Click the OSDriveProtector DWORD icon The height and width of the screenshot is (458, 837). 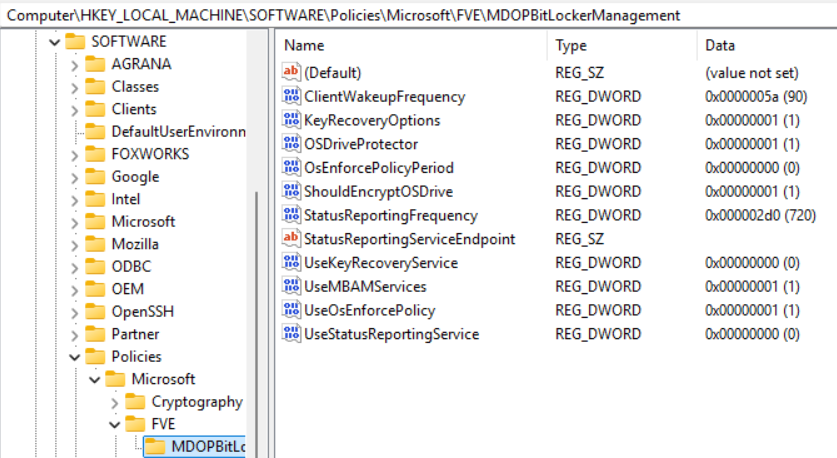click(x=291, y=144)
